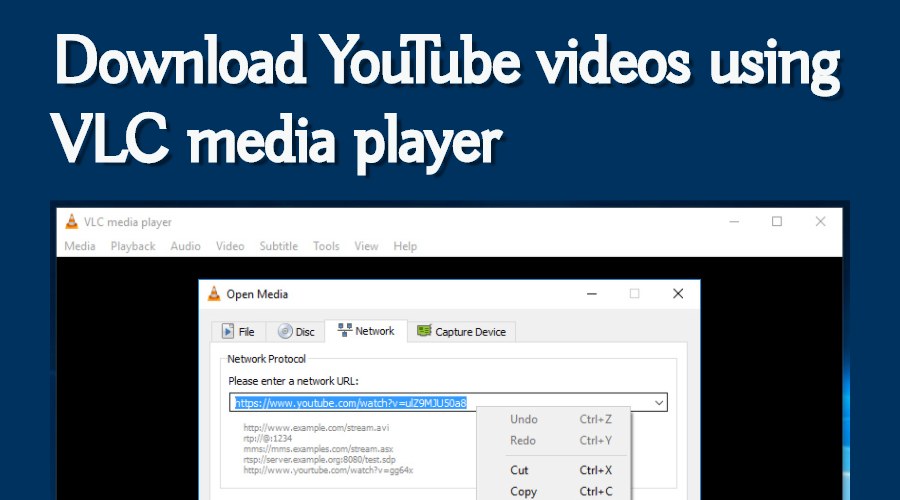Maximize the VLC media player window

777,222
